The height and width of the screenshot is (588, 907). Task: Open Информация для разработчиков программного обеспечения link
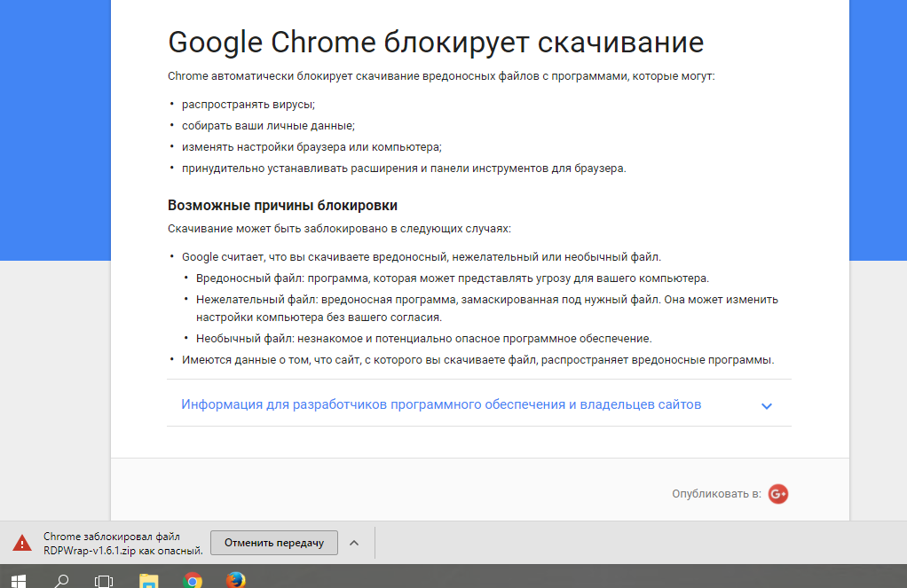(441, 404)
